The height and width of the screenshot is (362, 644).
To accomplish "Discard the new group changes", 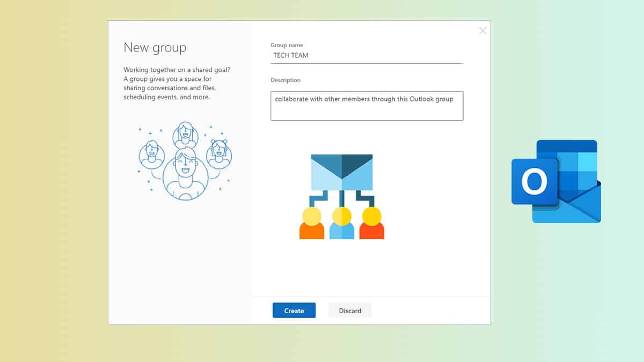I will click(x=350, y=310).
